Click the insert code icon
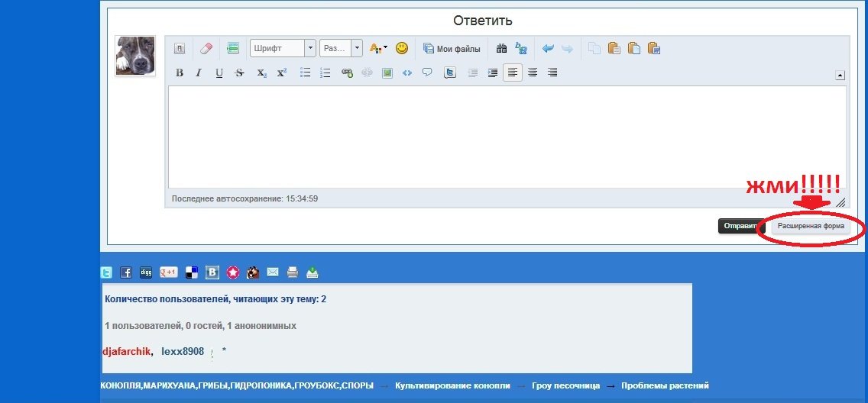 pos(406,73)
